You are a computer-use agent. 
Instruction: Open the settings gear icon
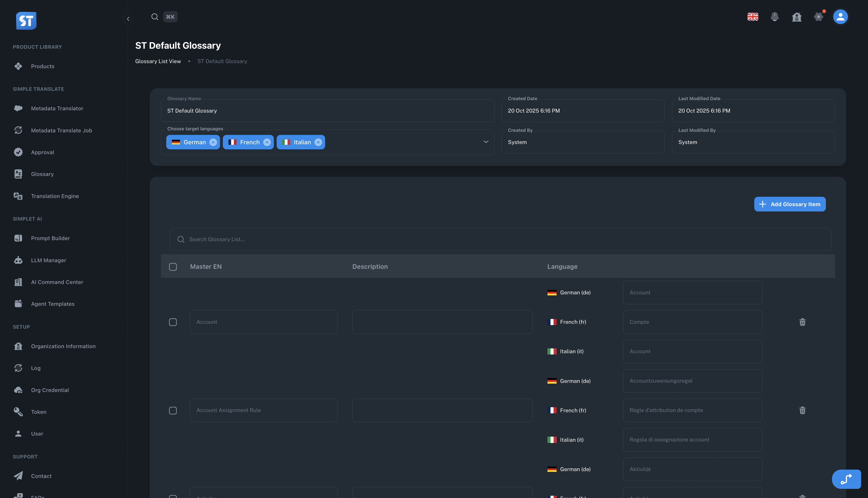click(818, 17)
